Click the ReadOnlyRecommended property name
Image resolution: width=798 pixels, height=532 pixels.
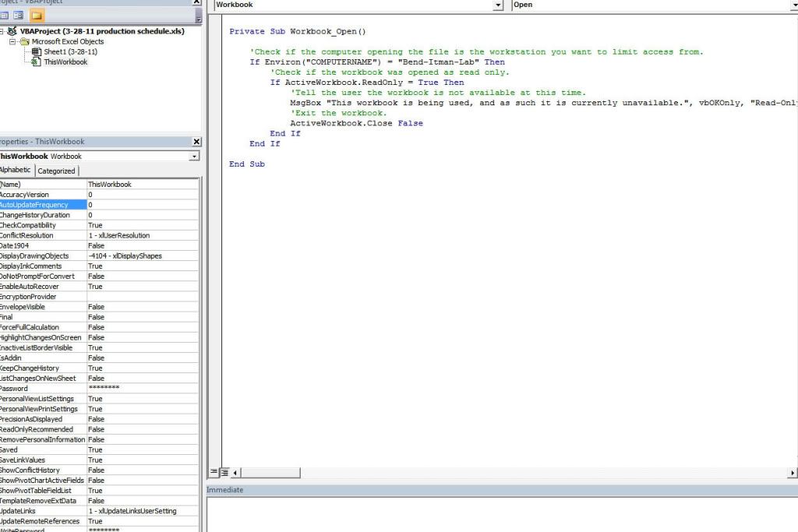pyautogui.click(x=37, y=429)
